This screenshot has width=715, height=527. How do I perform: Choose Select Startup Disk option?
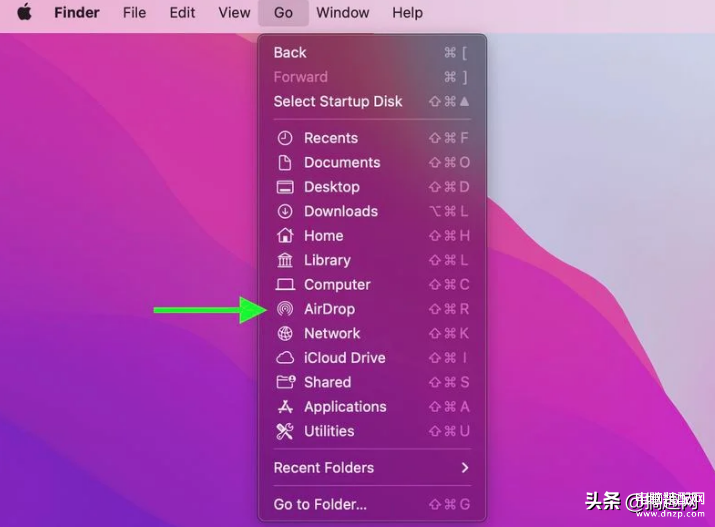pos(338,101)
